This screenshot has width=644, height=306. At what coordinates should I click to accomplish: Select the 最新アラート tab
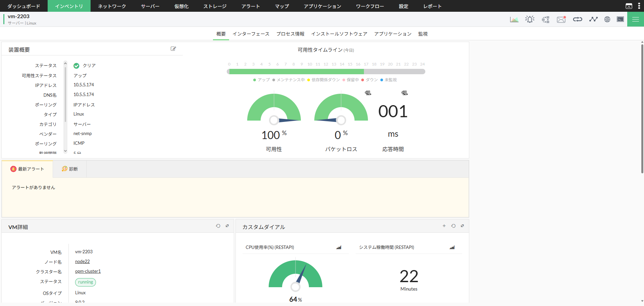[27, 169]
